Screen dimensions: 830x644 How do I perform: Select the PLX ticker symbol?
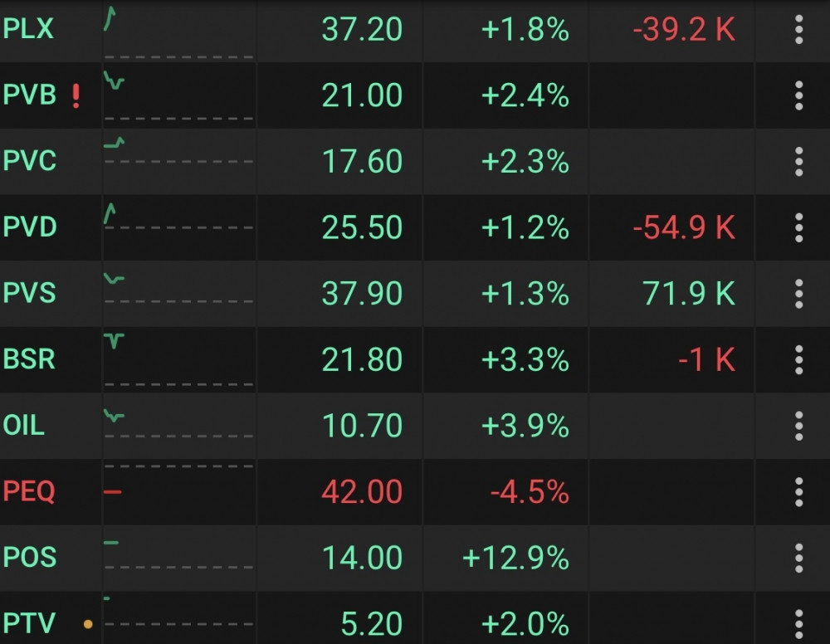click(x=28, y=28)
